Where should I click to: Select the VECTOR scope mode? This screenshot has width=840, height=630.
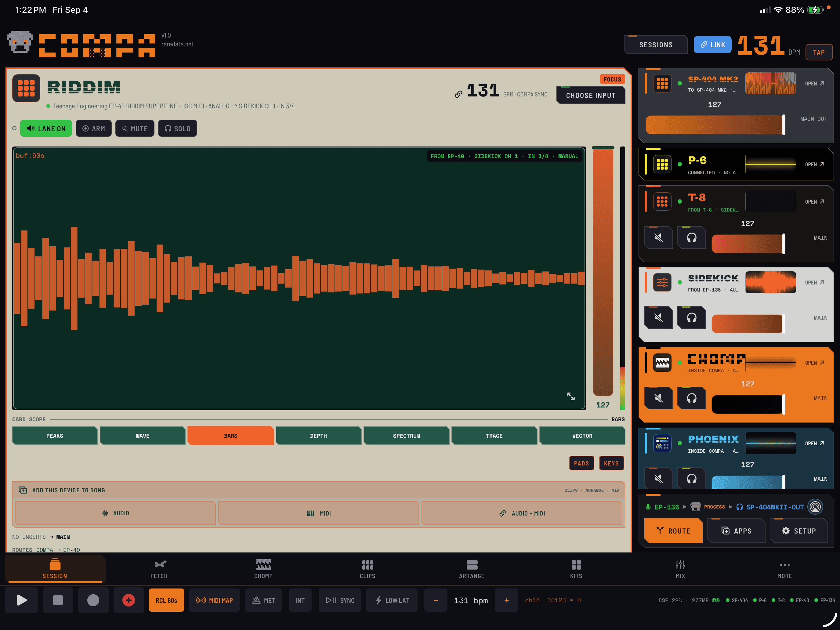coord(582,436)
